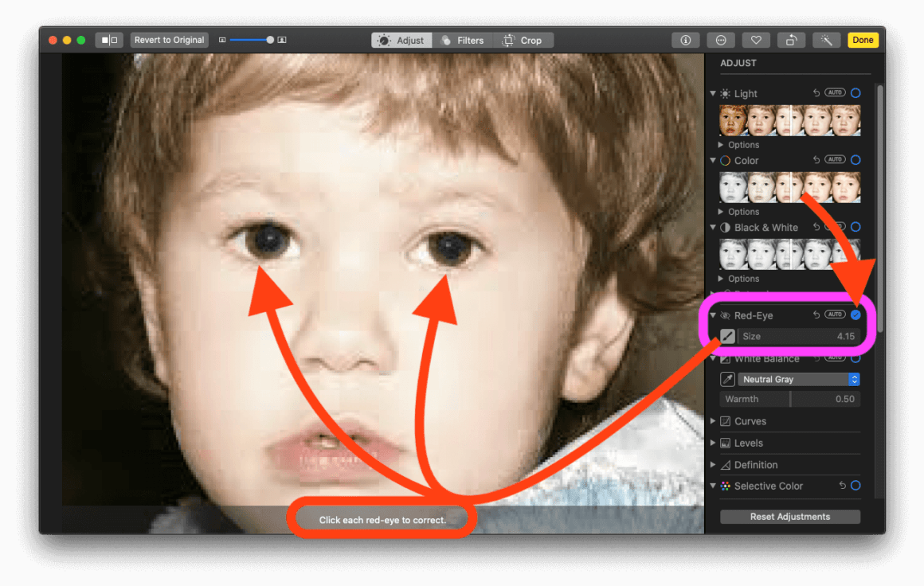
Task: Click Reset Adjustments
Action: [x=789, y=517]
